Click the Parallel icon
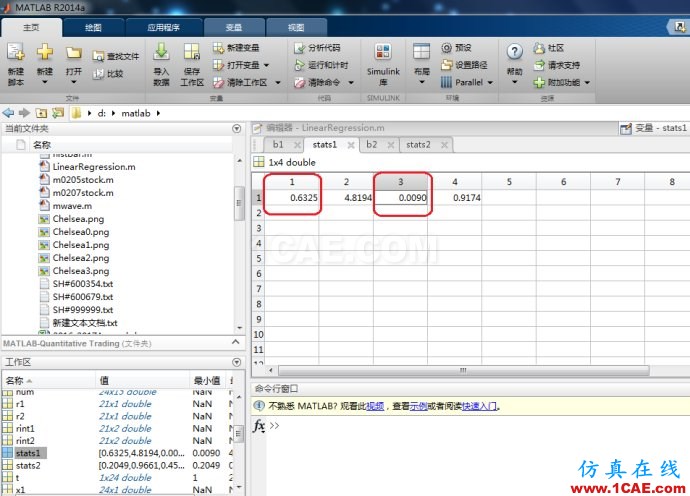The image size is (690, 496). (x=446, y=82)
